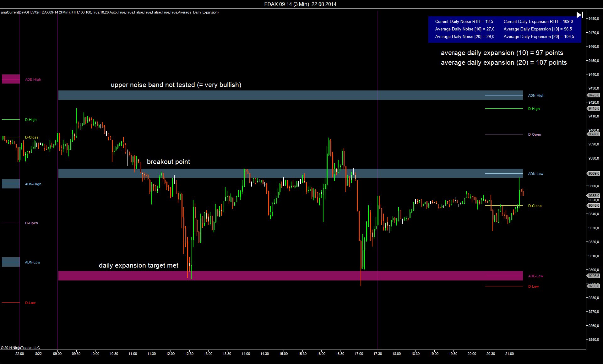Click the right-side D-Close label

click(535, 206)
